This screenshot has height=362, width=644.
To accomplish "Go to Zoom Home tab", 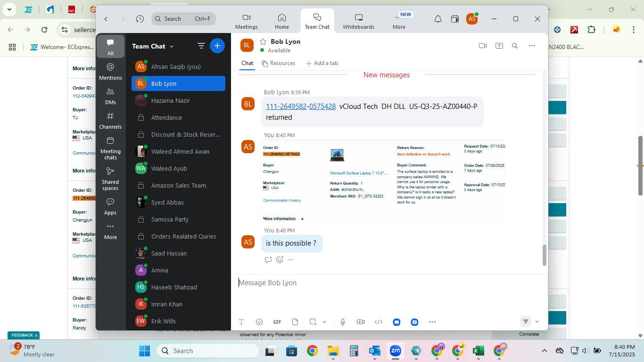I will coord(282,22).
